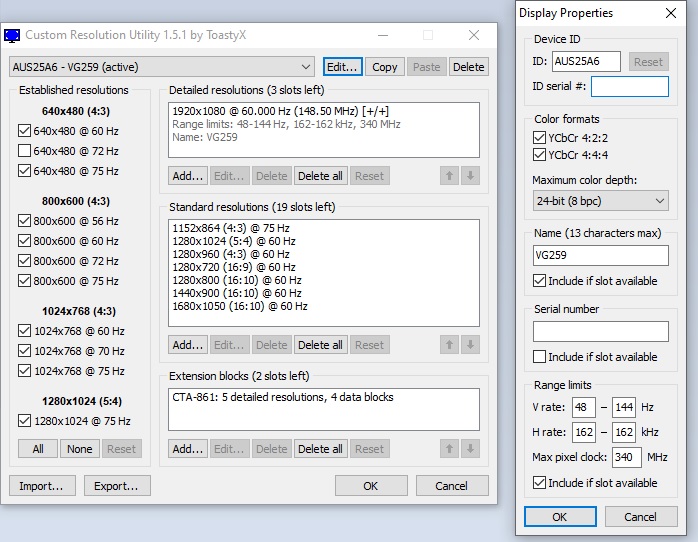This screenshot has width=698, height=542.
Task: Uncheck YCbCr 4:2:2 color format
Action: click(x=540, y=136)
